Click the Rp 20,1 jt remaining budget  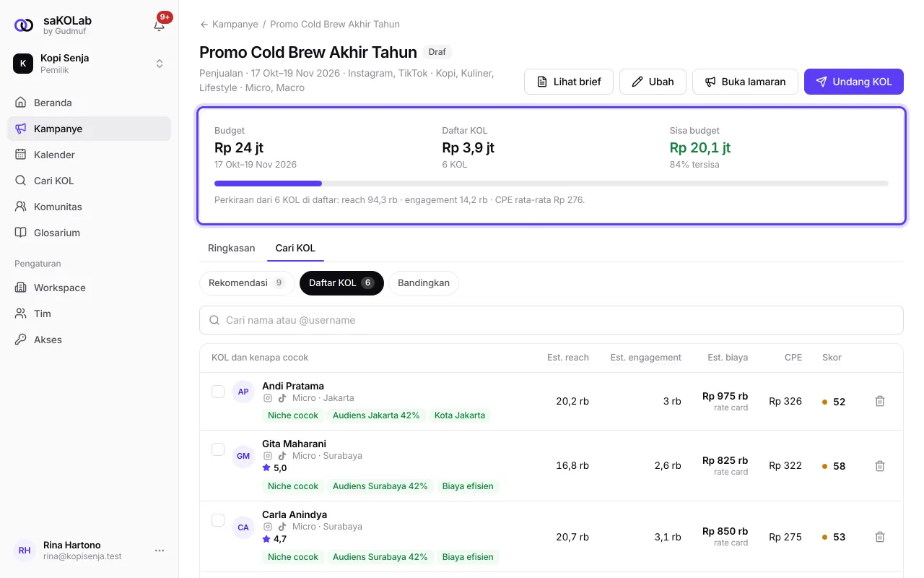pos(700,147)
